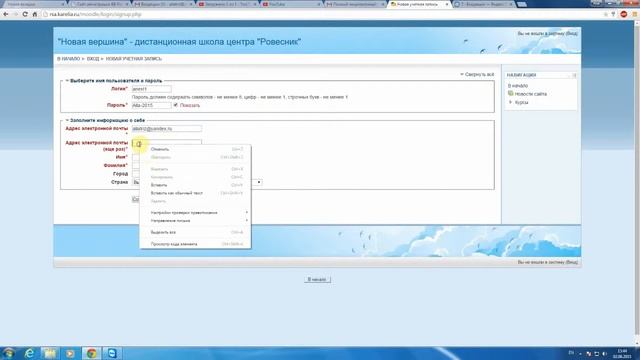Image resolution: width=640 pixels, height=360 pixels.
Task: Click the Новости сайта forum icon
Action: [x=510, y=93]
